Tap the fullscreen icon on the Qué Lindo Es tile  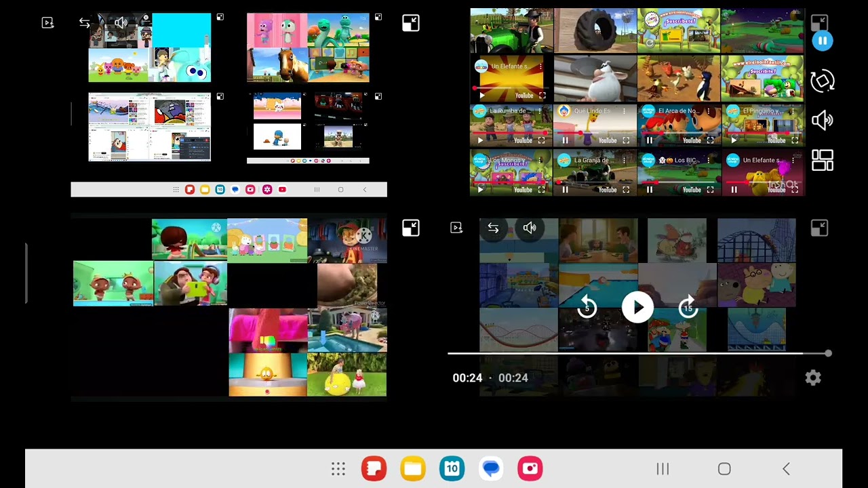626,140
